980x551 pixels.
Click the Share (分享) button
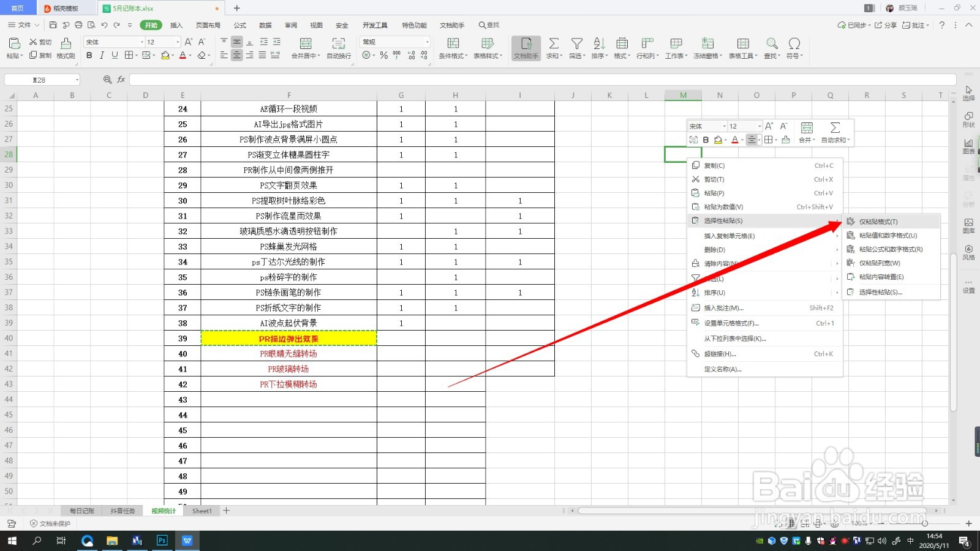click(886, 25)
